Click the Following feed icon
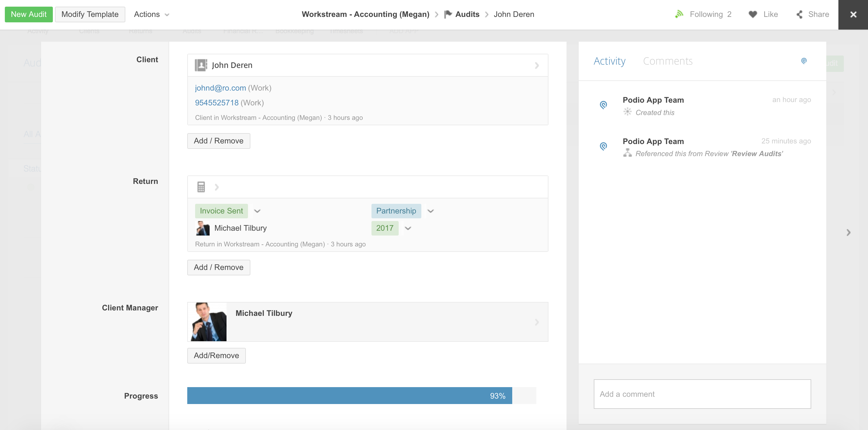The image size is (868, 430). coord(679,14)
